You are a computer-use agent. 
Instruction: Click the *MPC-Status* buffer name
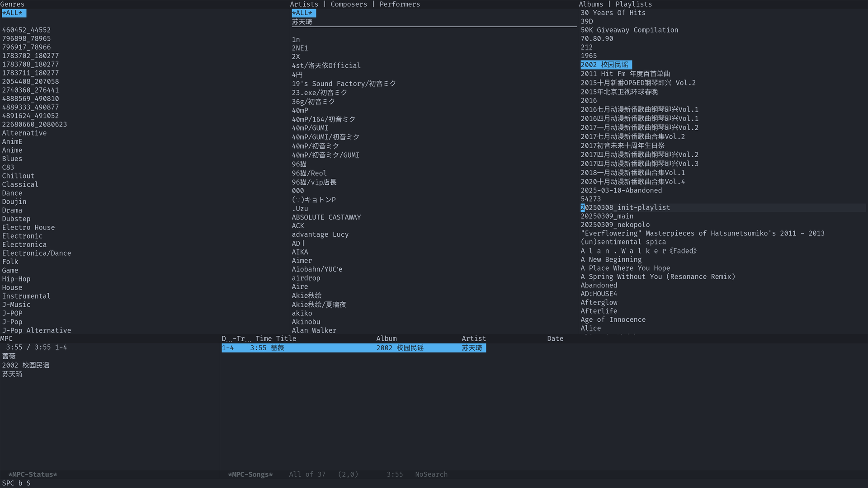[33, 474]
